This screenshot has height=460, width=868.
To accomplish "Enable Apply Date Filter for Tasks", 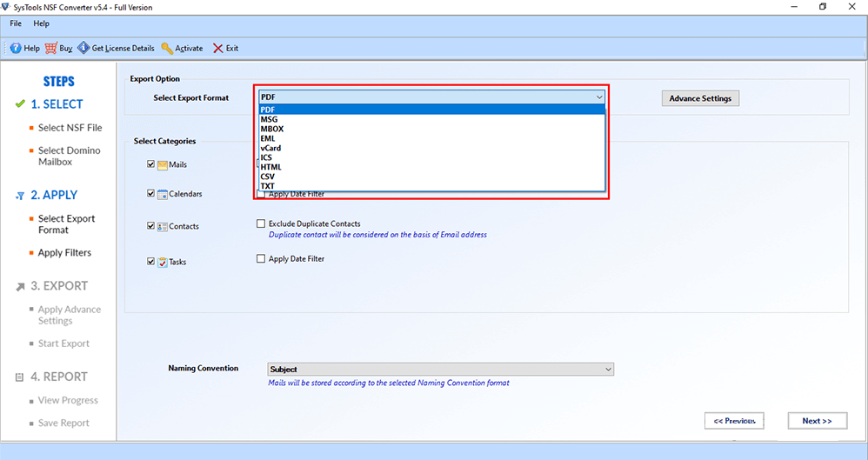I will (261, 258).
